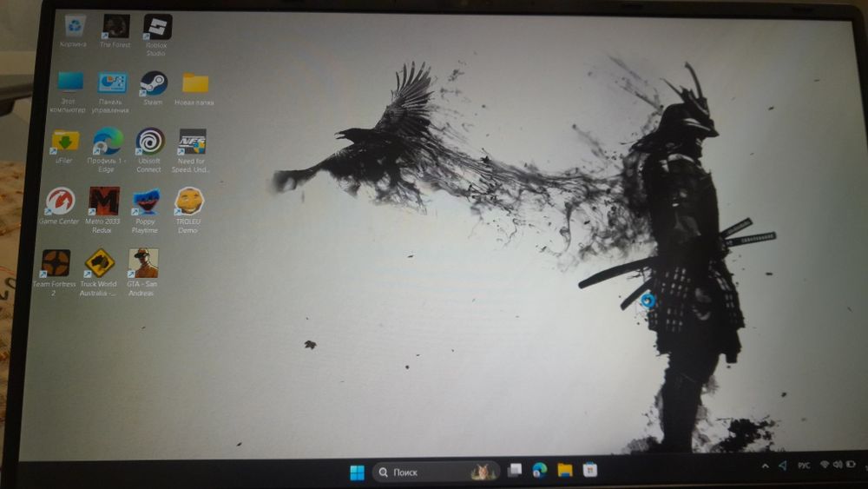Open File Explorer from the taskbar
Screen dimensions: 868x489
(565, 471)
